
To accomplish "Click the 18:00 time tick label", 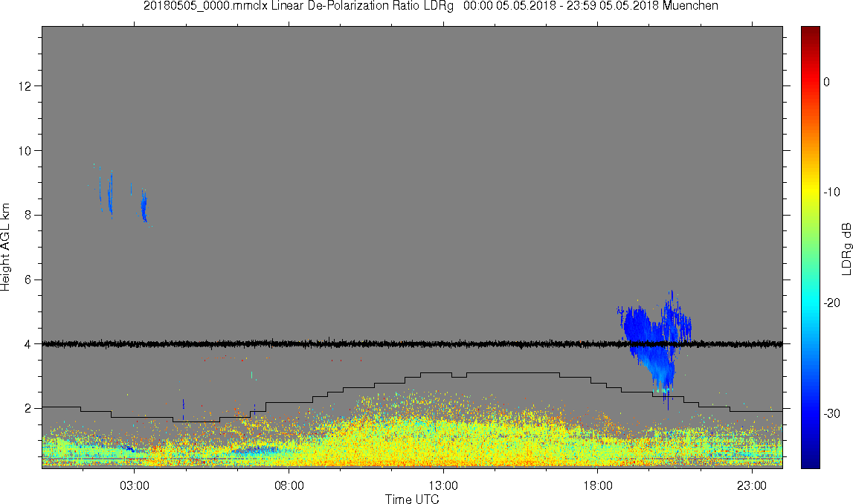I will pos(598,485).
